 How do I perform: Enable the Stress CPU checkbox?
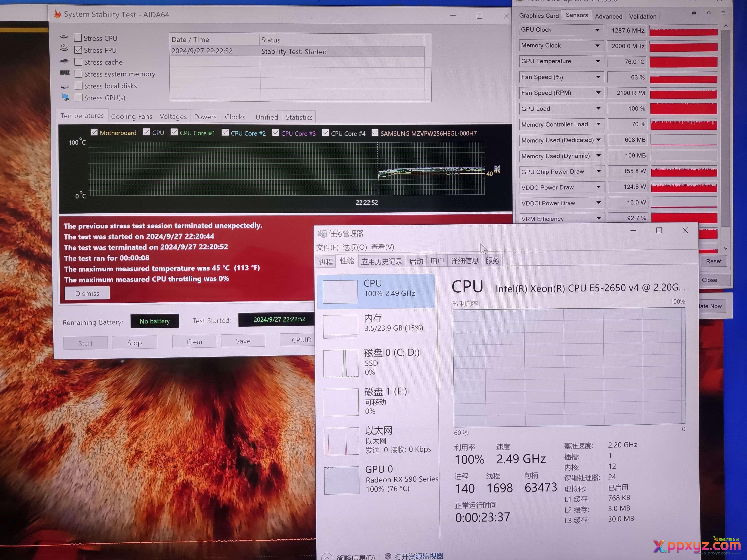78,38
